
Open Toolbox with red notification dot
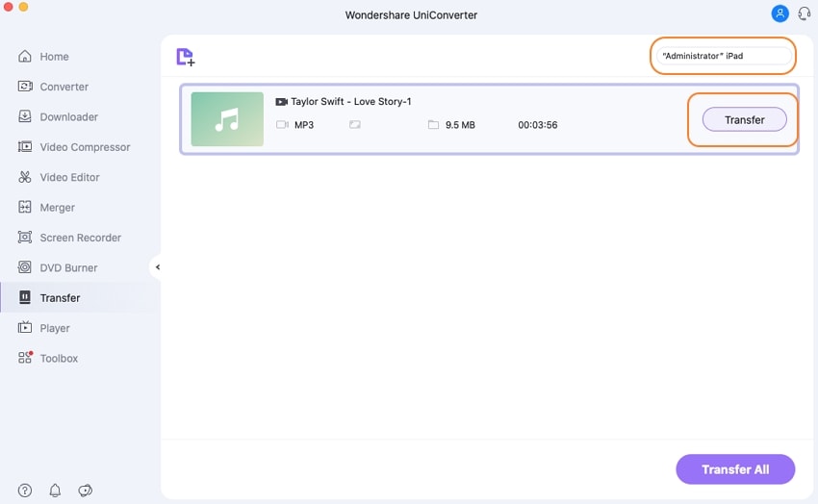[x=59, y=358]
